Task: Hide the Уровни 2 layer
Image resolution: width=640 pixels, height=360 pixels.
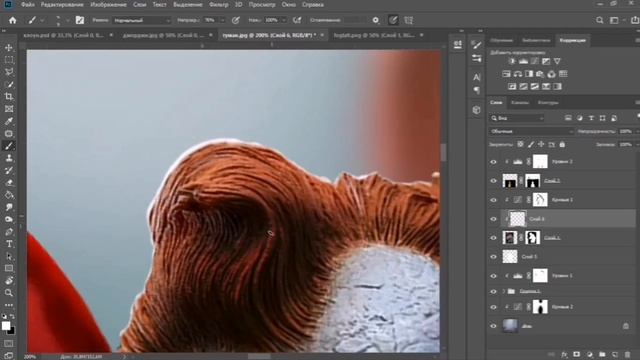Action: (493, 162)
